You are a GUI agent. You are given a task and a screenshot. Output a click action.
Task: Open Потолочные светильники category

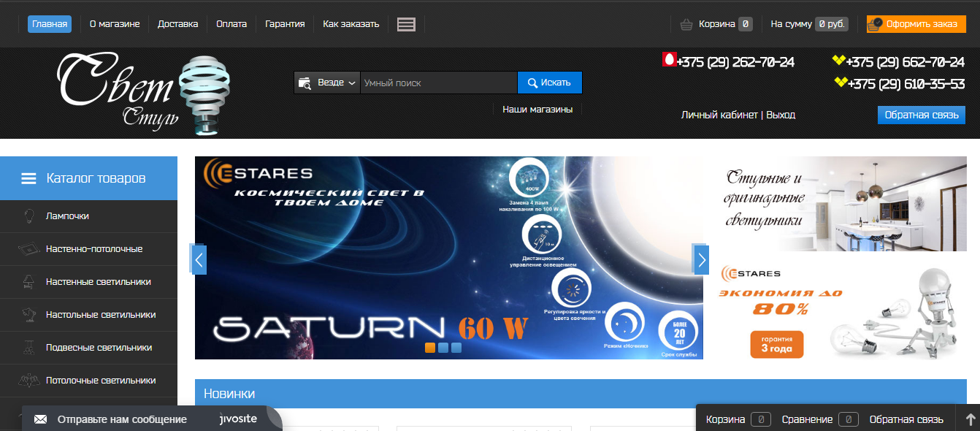click(88, 381)
